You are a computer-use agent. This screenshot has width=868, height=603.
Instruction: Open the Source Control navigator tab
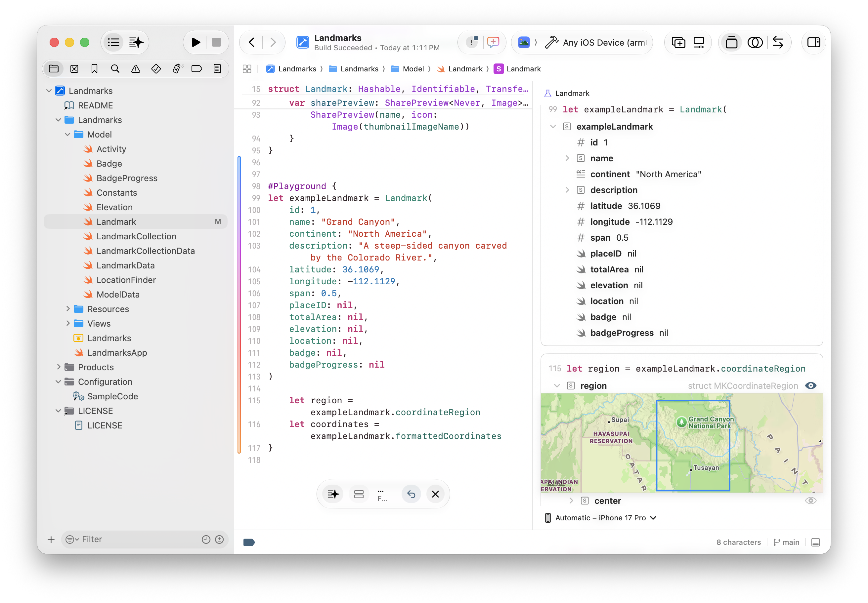74,69
